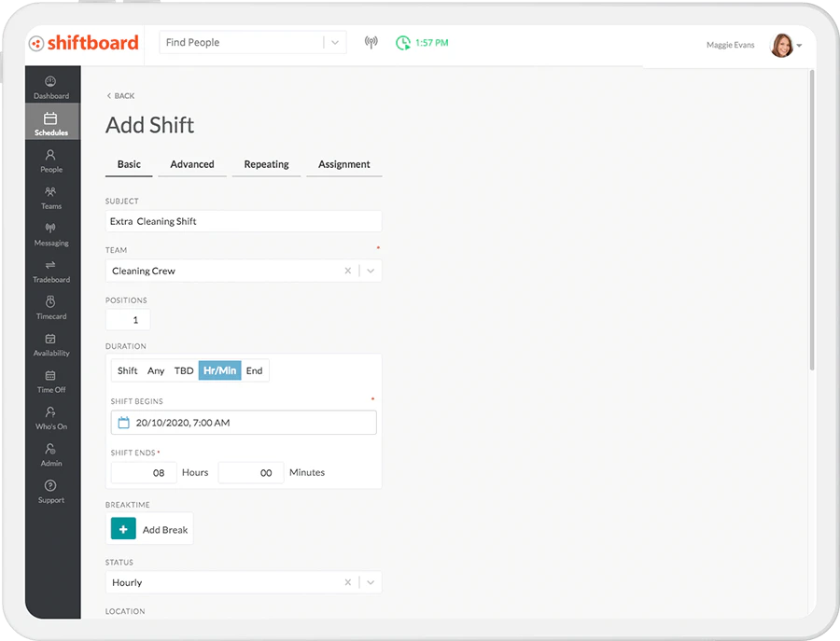Set duration mode to End
Image resolution: width=840 pixels, height=641 pixels.
tap(254, 369)
